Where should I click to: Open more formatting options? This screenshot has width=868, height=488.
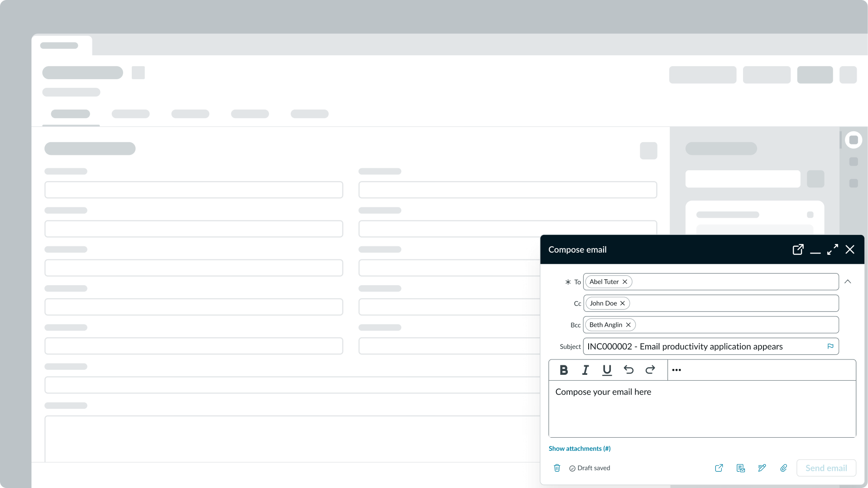(677, 370)
